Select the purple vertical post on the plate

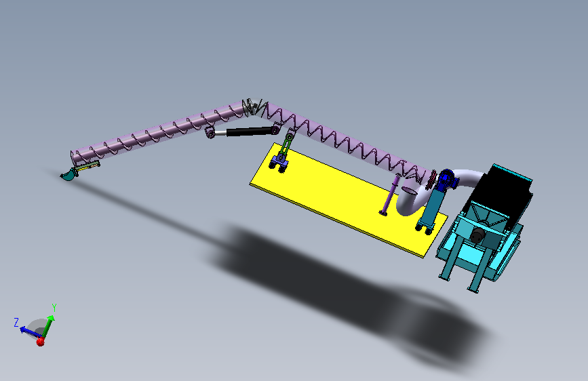coord(390,195)
